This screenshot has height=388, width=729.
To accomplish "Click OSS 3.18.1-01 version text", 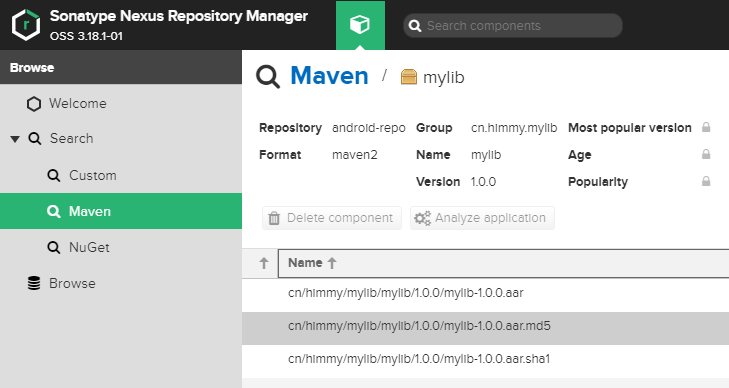I will [x=86, y=36].
